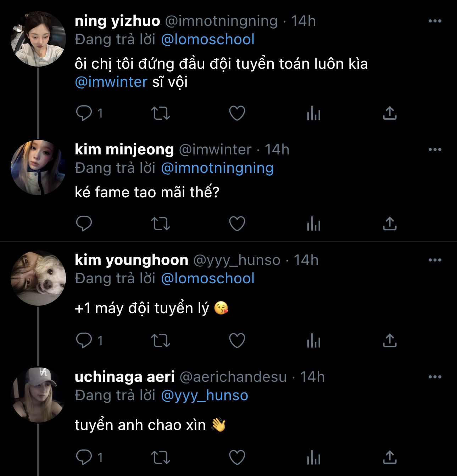Like kim minjeong's tweet
This screenshot has height=476, width=457.
click(x=237, y=224)
